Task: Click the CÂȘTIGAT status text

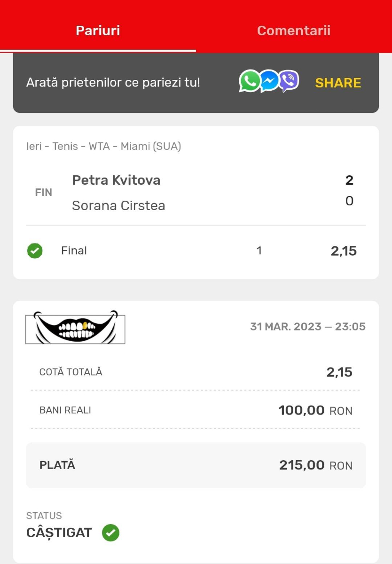Action: coord(59,533)
